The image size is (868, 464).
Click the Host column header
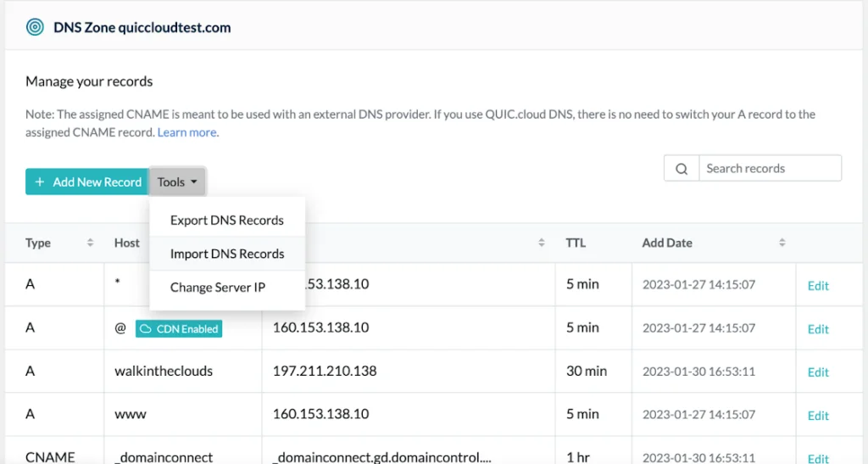pos(127,243)
